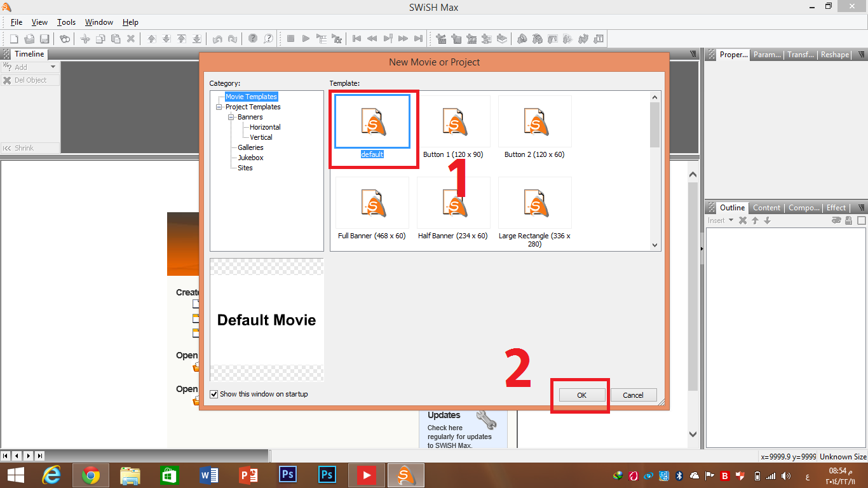Open the File menu
This screenshot has height=488, width=868.
17,22
